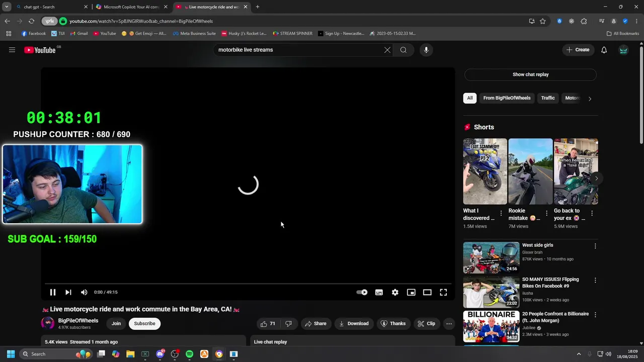Open options for 'West side girls' video
The width and height of the screenshot is (644, 362).
(x=595, y=246)
